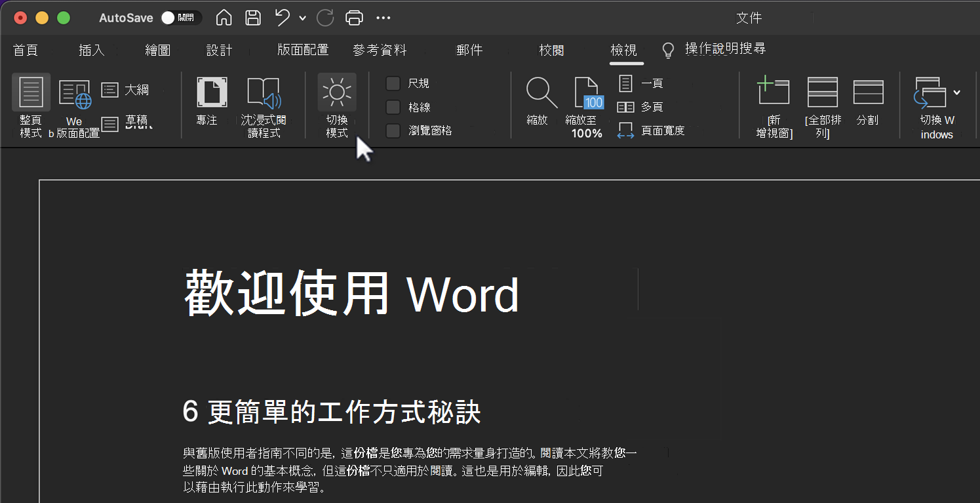This screenshot has height=503, width=980.
Task: Undo the last action
Action: point(283,18)
